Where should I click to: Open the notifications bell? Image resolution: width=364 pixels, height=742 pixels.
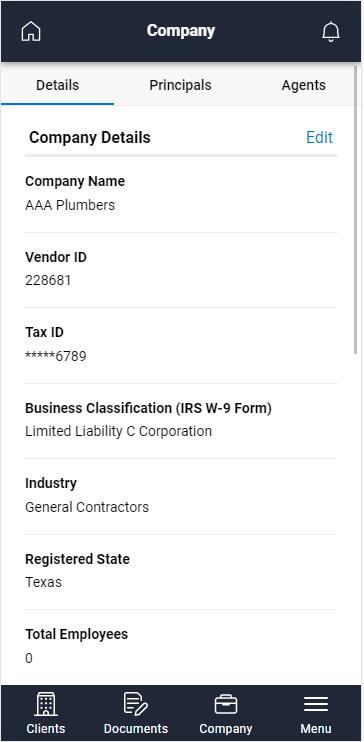(x=331, y=32)
